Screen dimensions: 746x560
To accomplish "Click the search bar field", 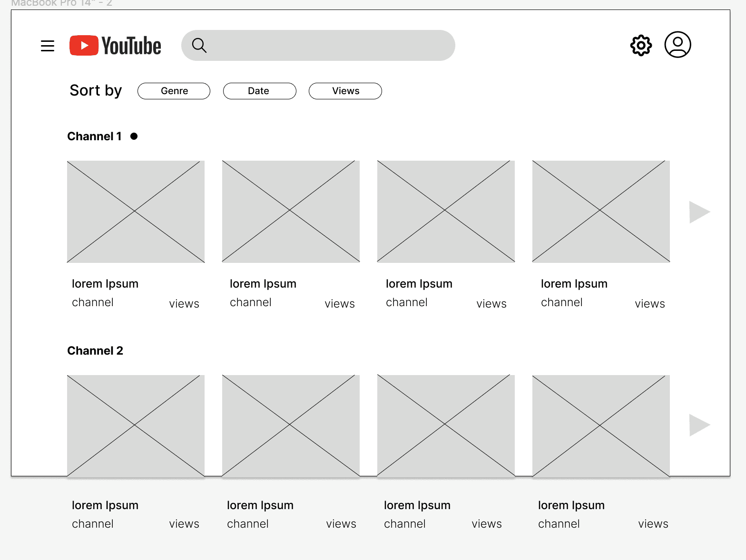I will point(318,46).
